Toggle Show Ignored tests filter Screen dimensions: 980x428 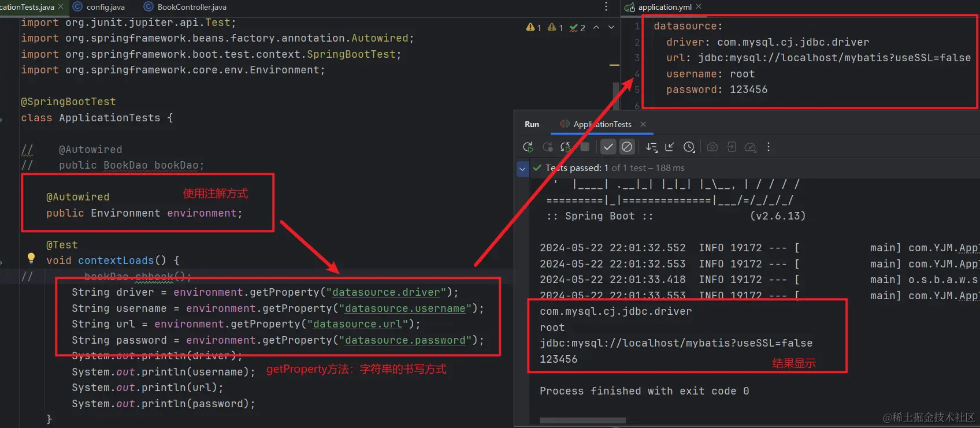tap(627, 147)
